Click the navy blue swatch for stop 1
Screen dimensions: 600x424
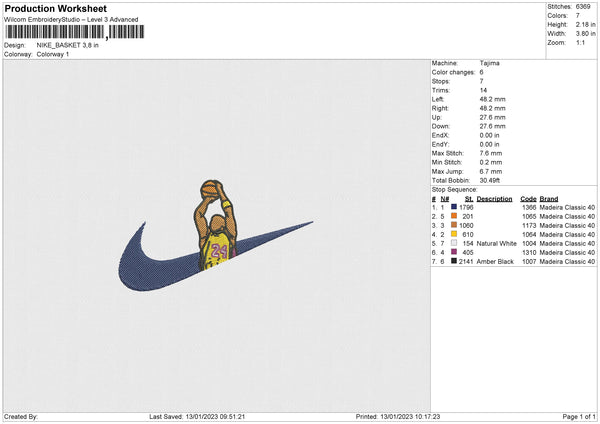454,207
